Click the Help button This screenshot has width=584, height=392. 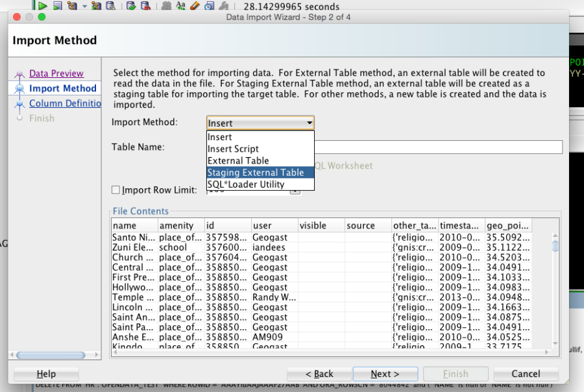(46, 374)
